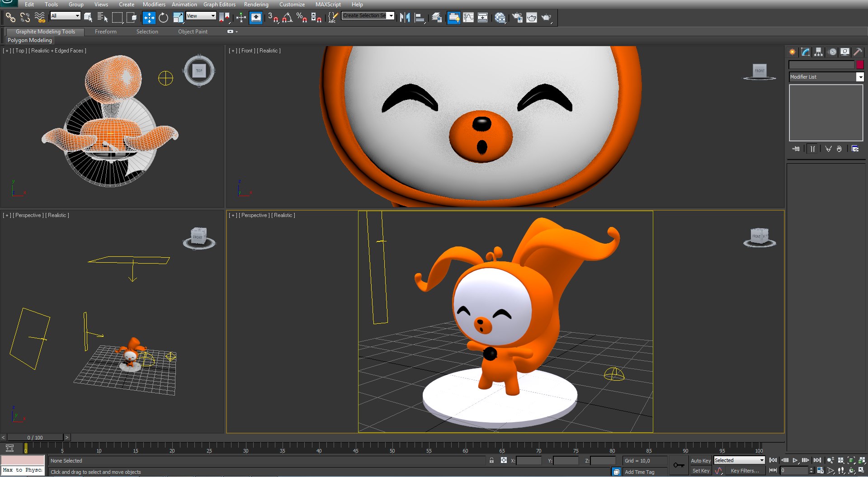Open the Rendering menu
The image size is (868, 477).
(x=256, y=5)
